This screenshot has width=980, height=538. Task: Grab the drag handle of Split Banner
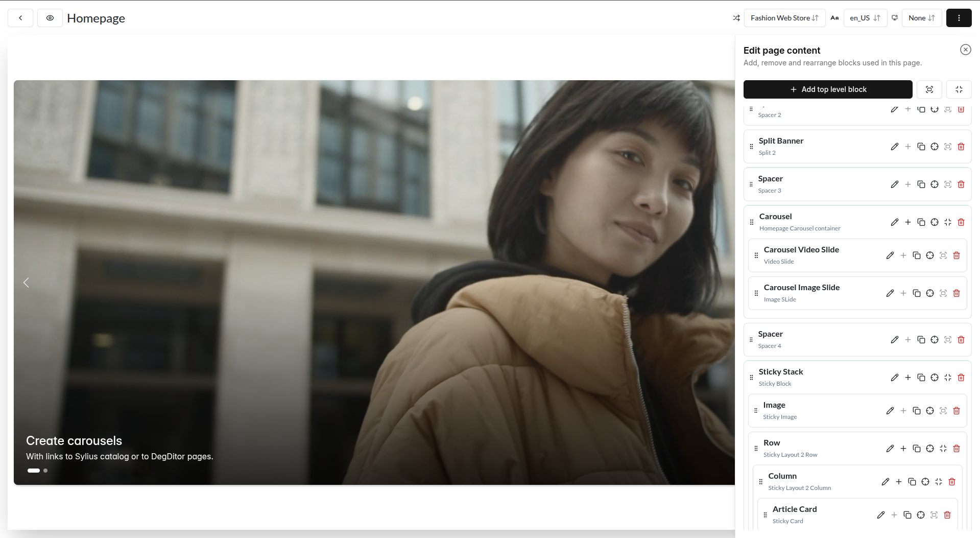(x=751, y=147)
